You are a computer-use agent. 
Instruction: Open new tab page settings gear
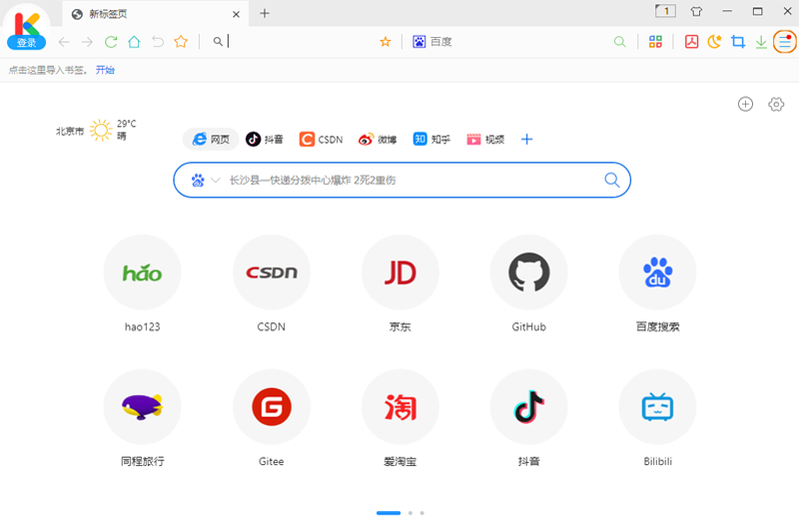pos(776,105)
